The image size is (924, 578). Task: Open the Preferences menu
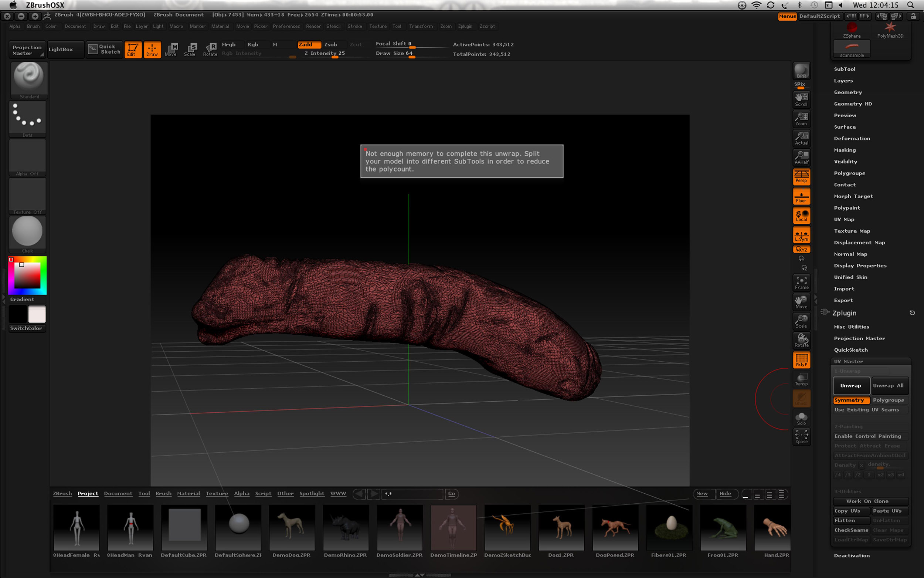coord(286,26)
